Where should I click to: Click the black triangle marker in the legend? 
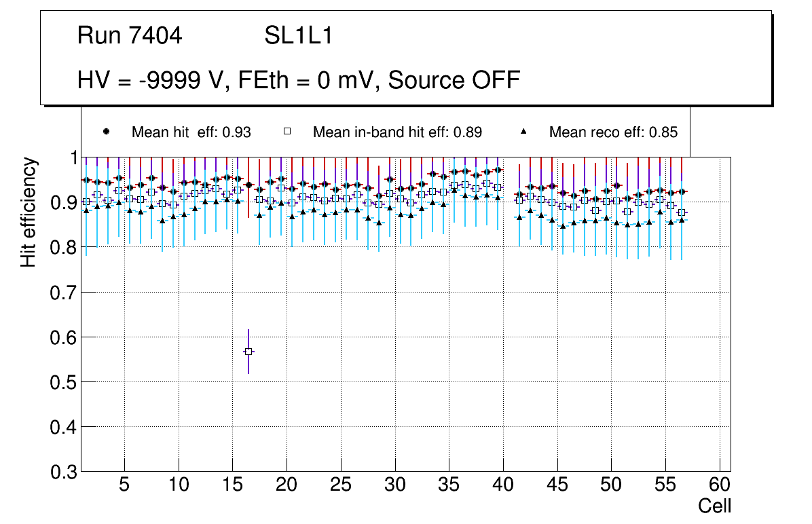coord(523,132)
